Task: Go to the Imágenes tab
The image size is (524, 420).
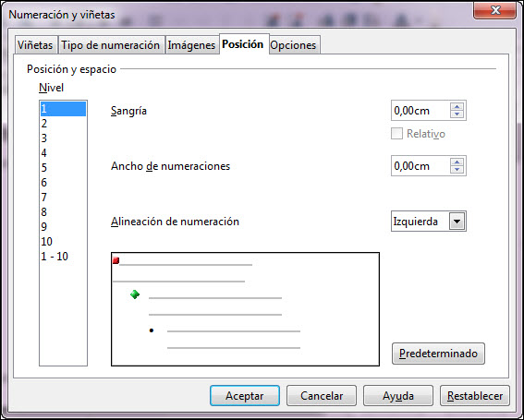Action: click(191, 45)
